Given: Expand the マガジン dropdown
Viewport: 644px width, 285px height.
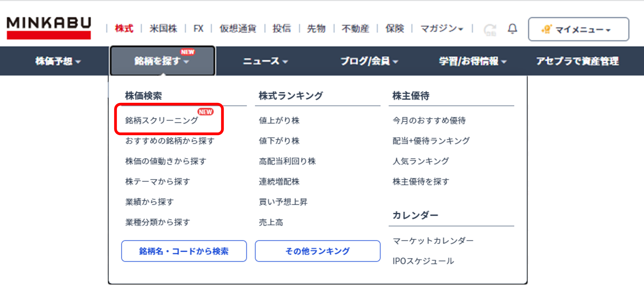Looking at the screenshot, I should tap(441, 29).
